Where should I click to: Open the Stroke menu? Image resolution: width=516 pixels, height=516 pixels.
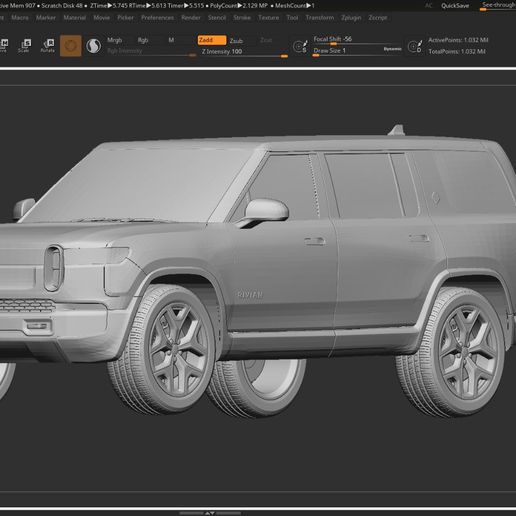pos(242,18)
